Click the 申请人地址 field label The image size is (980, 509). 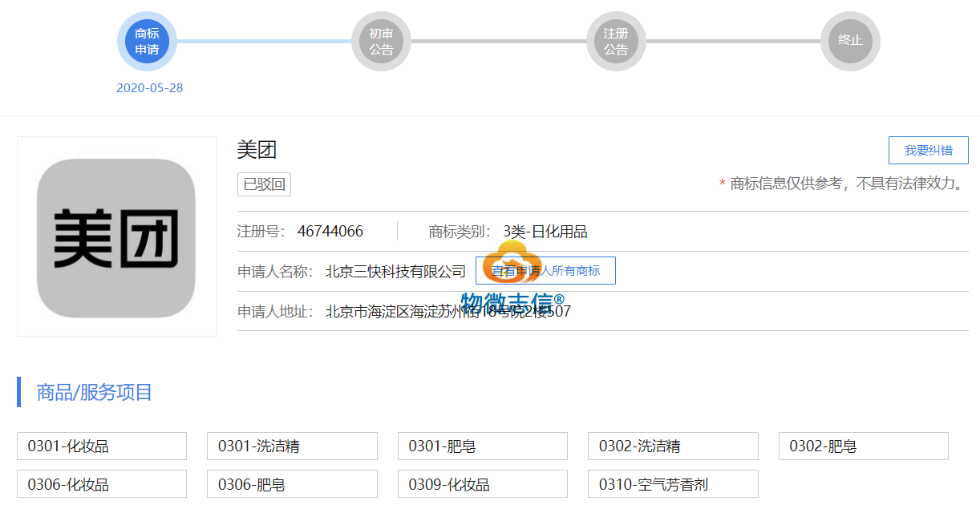(x=275, y=312)
